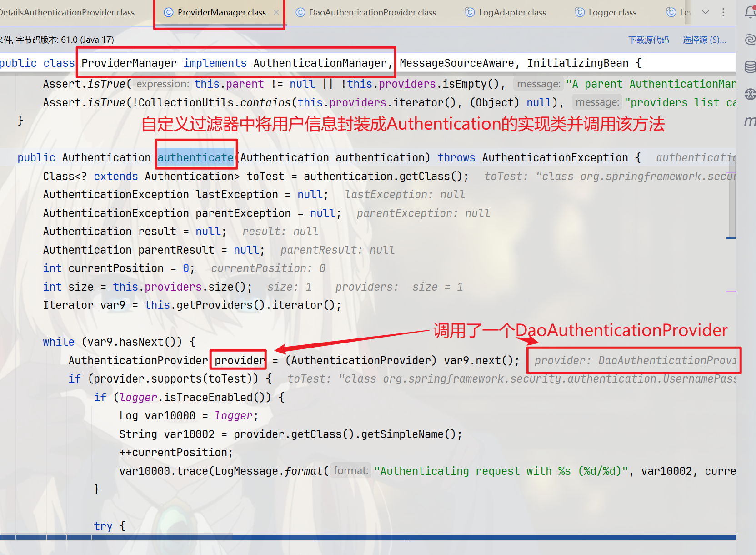Click 'provider: DaoAuthenticationProvi' debug value
Screen dimensions: 756x555
[635, 361]
